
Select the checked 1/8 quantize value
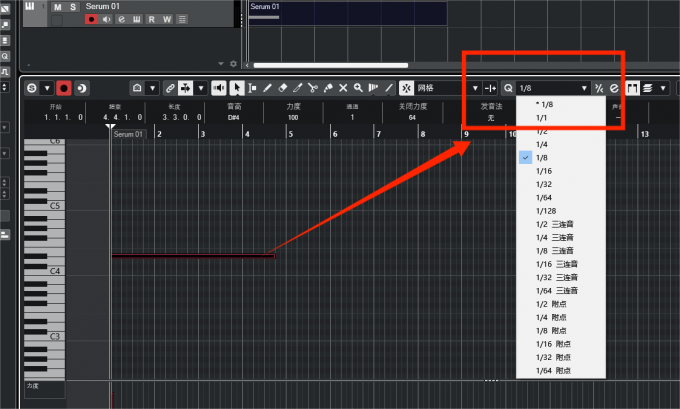(x=561, y=157)
